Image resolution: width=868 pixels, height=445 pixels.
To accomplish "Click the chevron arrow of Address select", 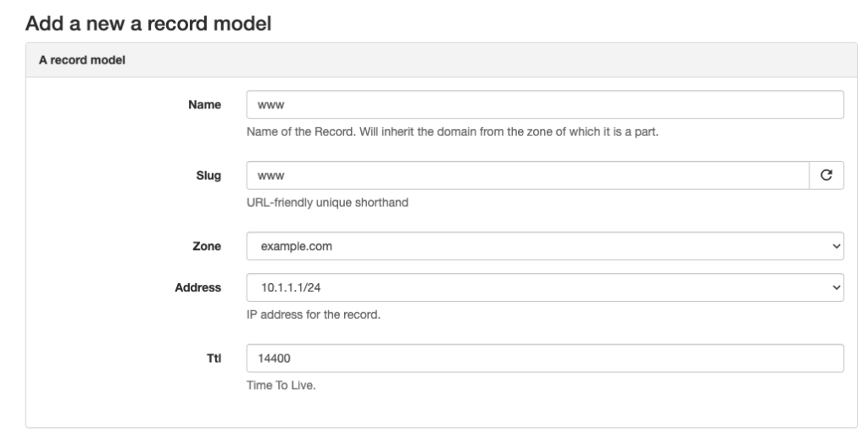I will (837, 287).
